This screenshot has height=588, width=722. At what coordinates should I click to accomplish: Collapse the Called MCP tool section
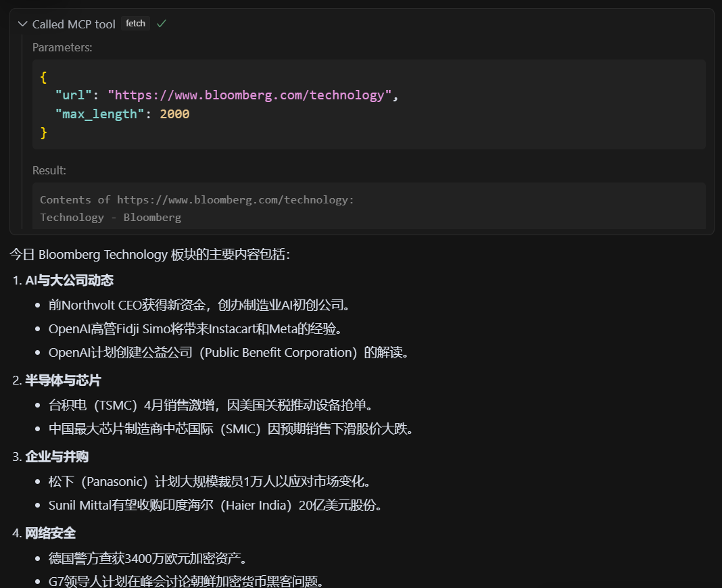22,24
